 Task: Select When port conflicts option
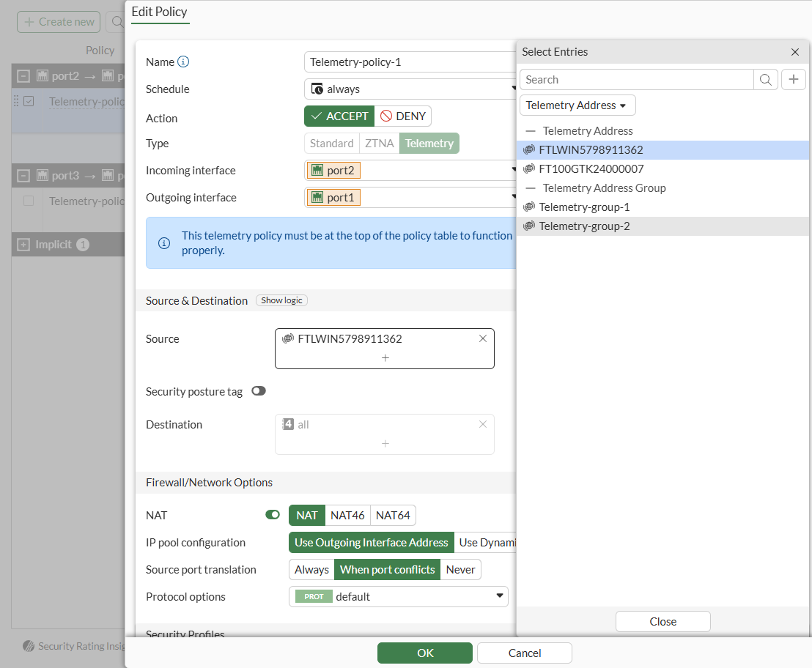(x=388, y=570)
